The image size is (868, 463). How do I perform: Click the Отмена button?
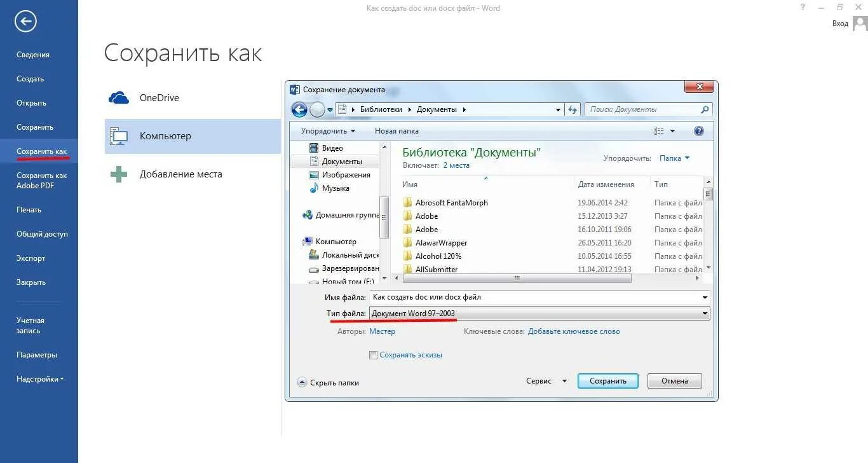click(675, 381)
